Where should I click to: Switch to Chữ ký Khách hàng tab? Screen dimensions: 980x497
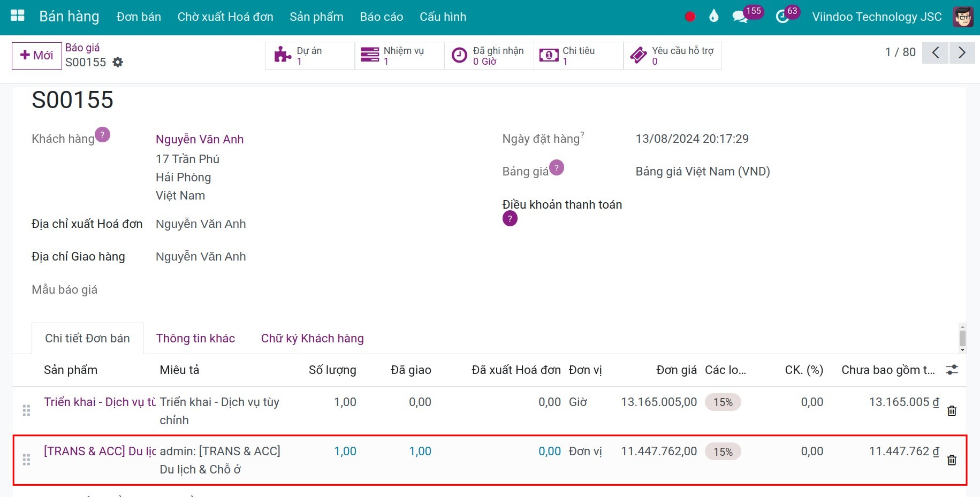click(x=312, y=338)
